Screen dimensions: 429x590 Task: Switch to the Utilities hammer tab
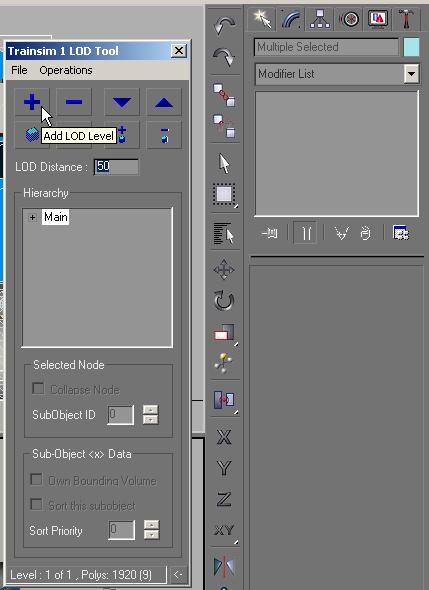click(406, 19)
